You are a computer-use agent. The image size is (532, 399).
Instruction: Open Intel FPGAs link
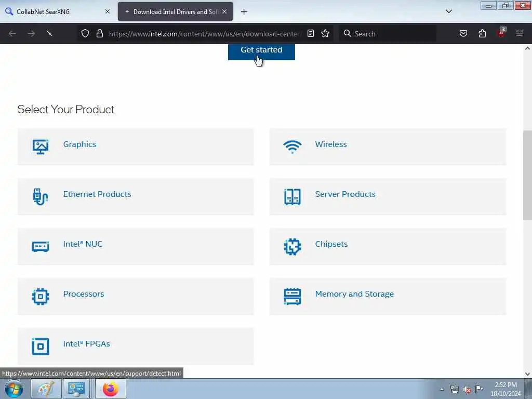(x=87, y=344)
